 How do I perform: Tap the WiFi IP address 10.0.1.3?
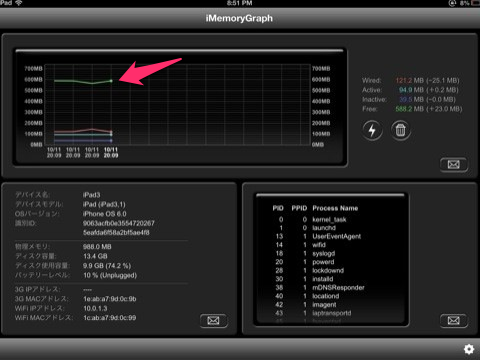click(95, 308)
